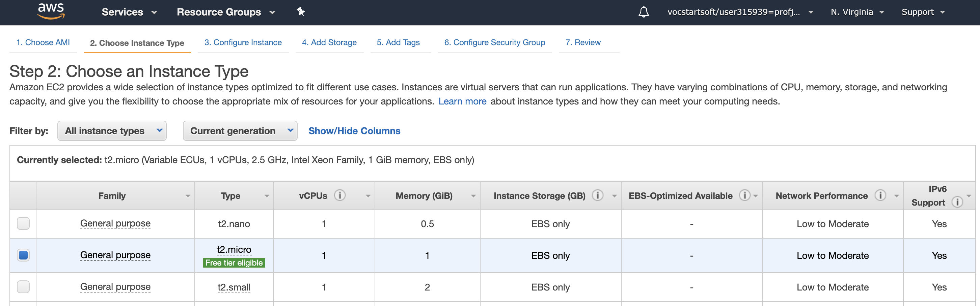
Task: Click the pin shortcut icon in navbar
Action: click(301, 12)
